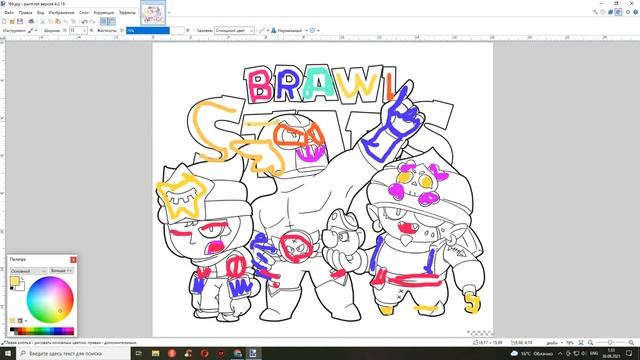Increase hardness with the plus button
This screenshot has width=640, height=360.
pos(188,30)
